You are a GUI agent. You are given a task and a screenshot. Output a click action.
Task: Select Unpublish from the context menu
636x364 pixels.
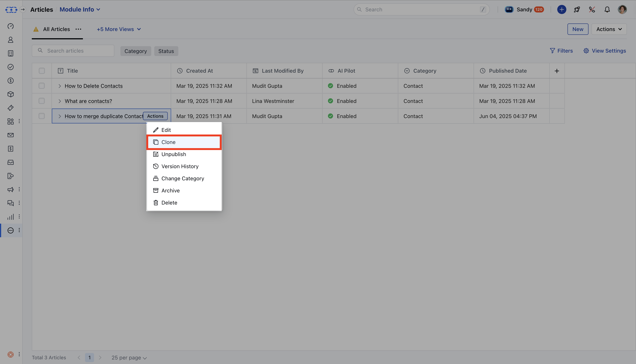[174, 154]
